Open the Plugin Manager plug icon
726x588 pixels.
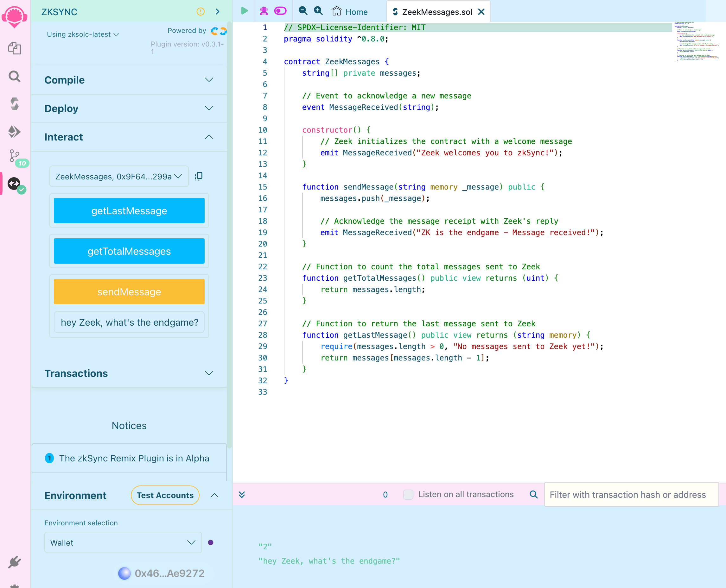[15, 562]
